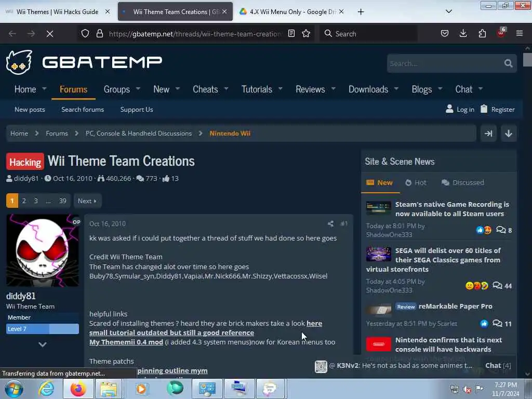Screen dimensions: 532x399
Task: Open Windows Explorer folder from the taskbar
Action: point(108,389)
